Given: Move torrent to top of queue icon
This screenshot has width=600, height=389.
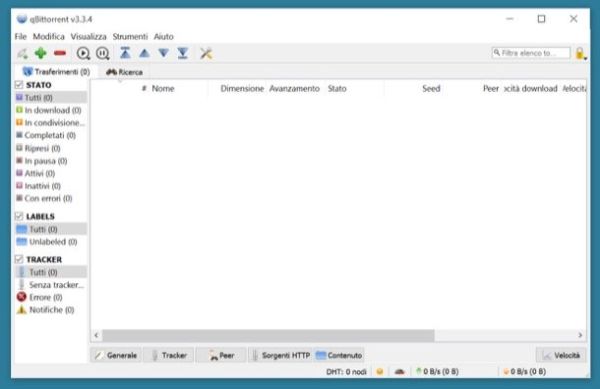Looking at the screenshot, I should [125, 53].
